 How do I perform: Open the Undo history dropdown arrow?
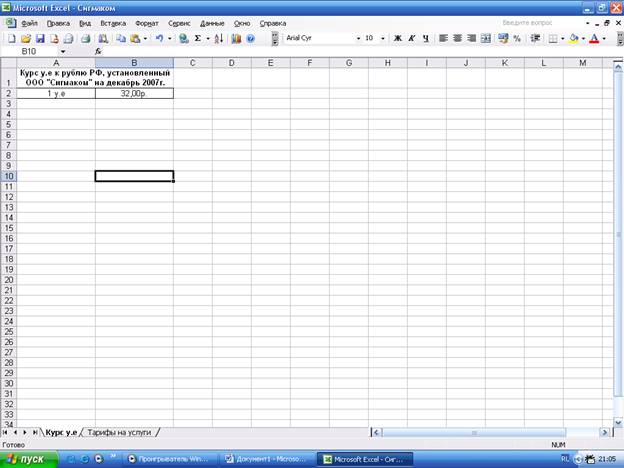(x=170, y=39)
